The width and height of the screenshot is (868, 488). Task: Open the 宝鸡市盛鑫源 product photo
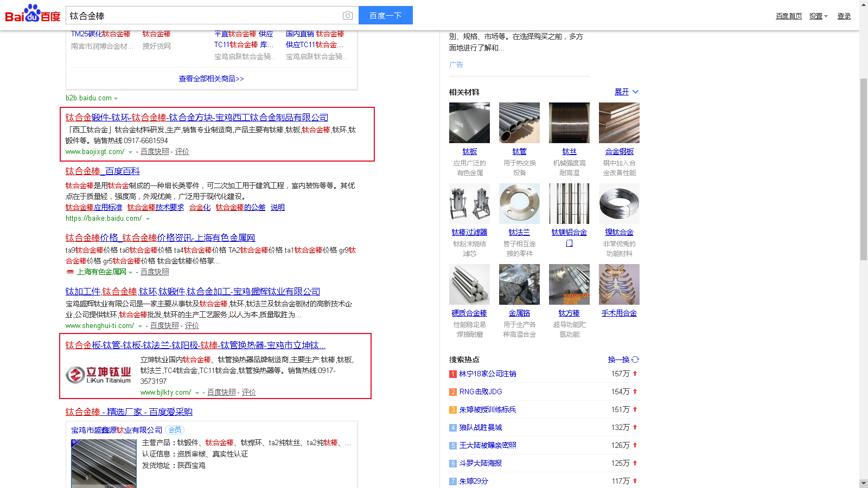tap(104, 464)
